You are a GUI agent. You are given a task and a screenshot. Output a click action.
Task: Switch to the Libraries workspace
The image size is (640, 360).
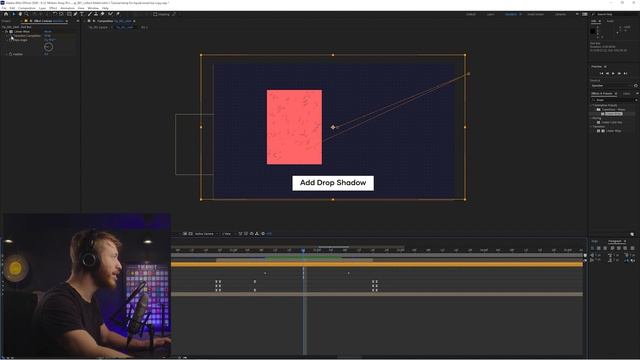point(560,14)
